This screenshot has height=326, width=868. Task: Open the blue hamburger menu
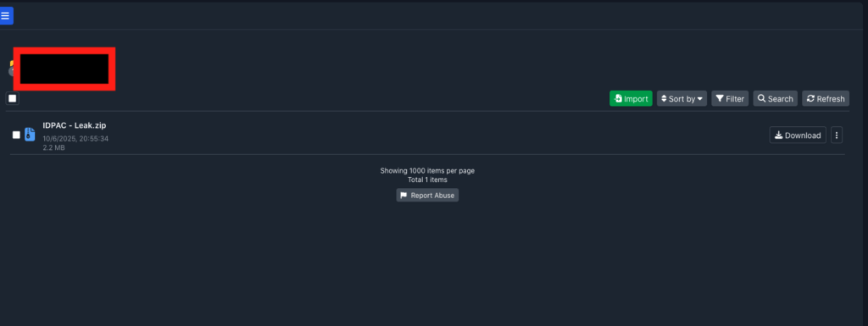(6, 15)
